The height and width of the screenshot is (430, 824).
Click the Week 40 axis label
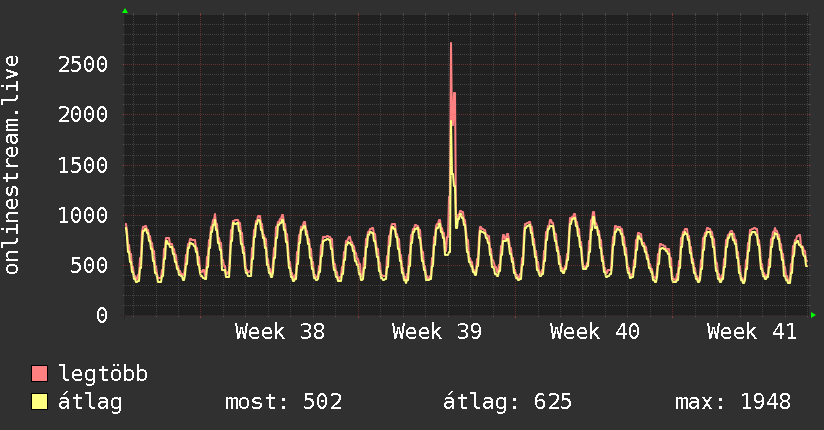[594, 332]
